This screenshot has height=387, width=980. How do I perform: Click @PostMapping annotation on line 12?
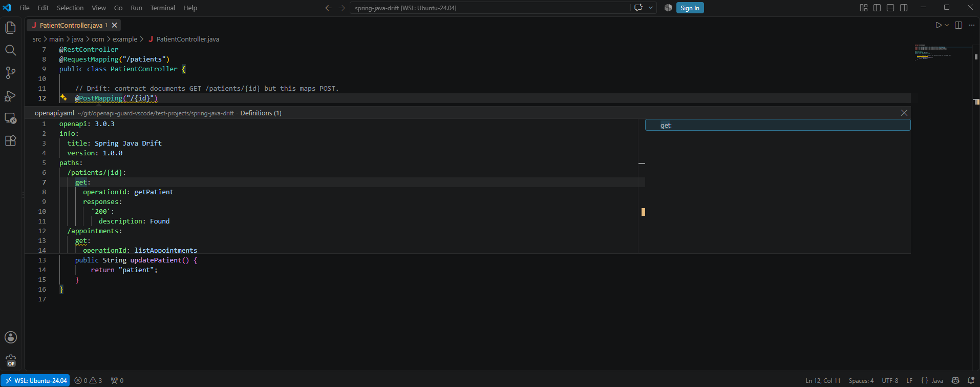[99, 98]
